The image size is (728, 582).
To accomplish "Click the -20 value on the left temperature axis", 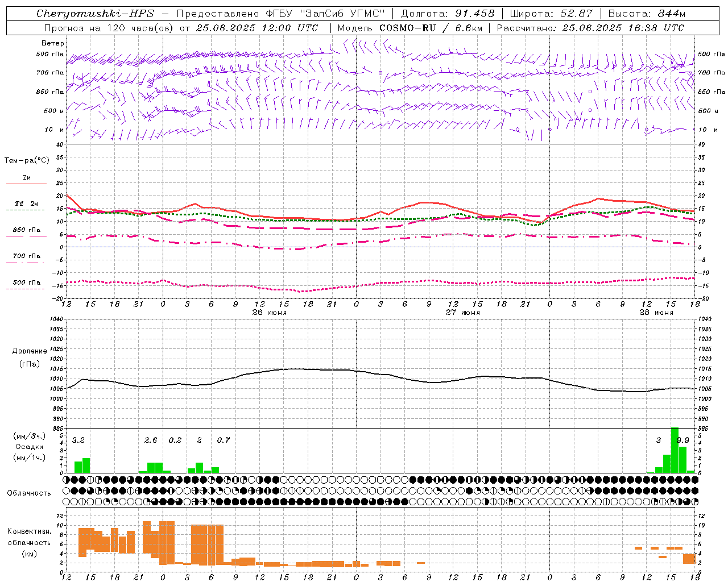I will click(x=58, y=298).
